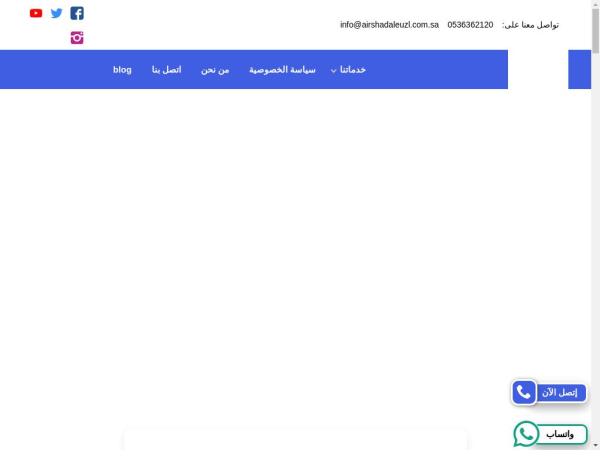The width and height of the screenshot is (600, 450).
Task: Click the phone number 0536362120
Action: [x=470, y=24]
